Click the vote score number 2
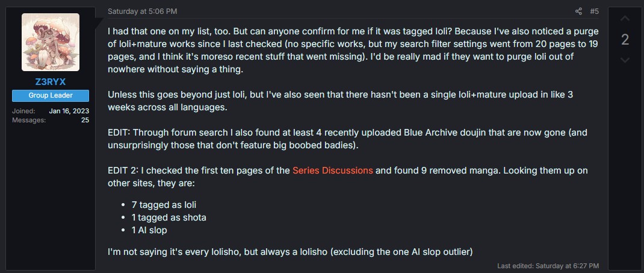 (x=625, y=40)
